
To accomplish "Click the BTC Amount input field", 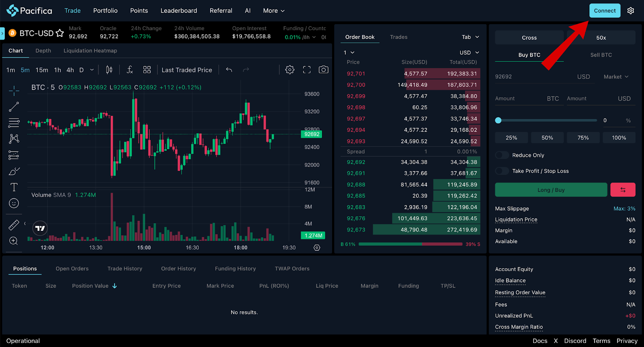I will pyautogui.click(x=529, y=99).
